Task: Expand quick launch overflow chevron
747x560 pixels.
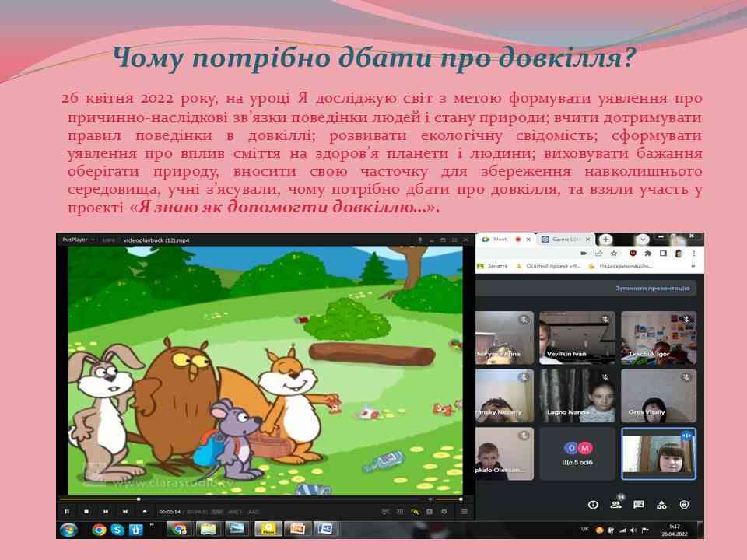Action: click(x=152, y=527)
